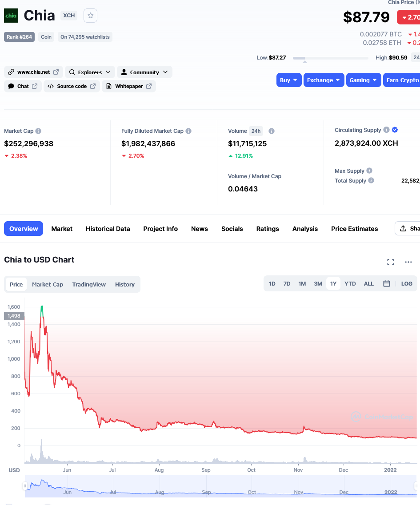Open the Price Estimates tab
The image size is (420, 505).
pyautogui.click(x=354, y=229)
